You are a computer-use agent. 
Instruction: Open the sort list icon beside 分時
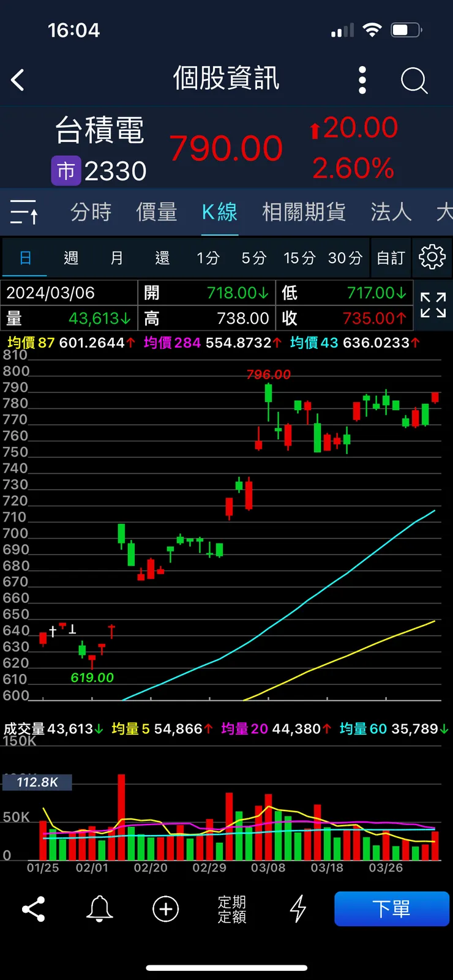(x=24, y=212)
